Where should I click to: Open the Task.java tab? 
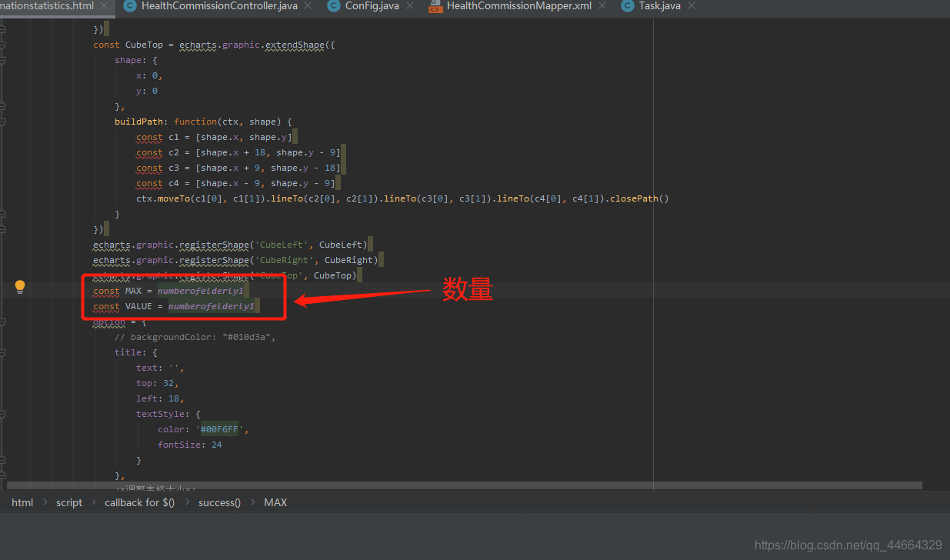tap(660, 6)
